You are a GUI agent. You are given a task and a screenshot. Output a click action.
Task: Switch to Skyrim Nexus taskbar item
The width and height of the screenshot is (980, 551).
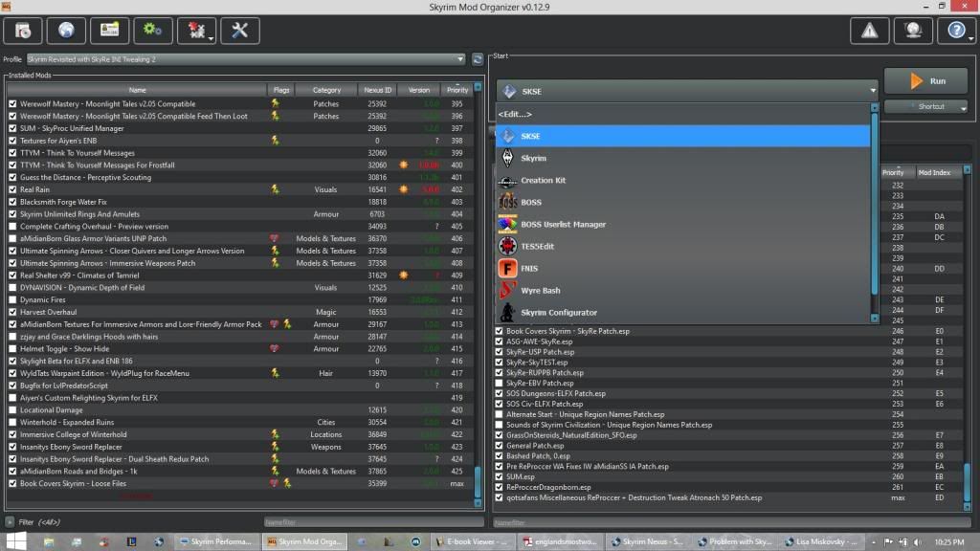pos(647,541)
